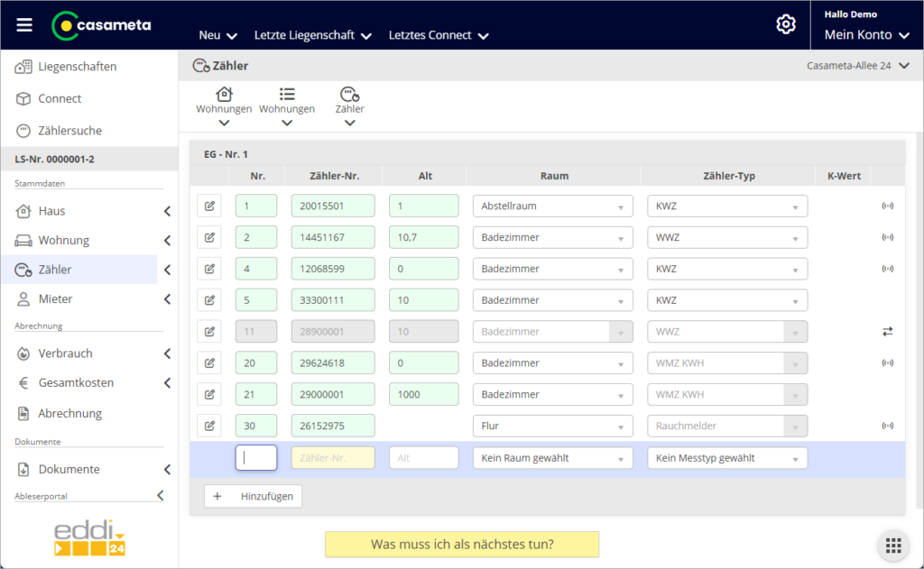Open the Mein Konto menu
The height and width of the screenshot is (569, 924).
tap(869, 35)
